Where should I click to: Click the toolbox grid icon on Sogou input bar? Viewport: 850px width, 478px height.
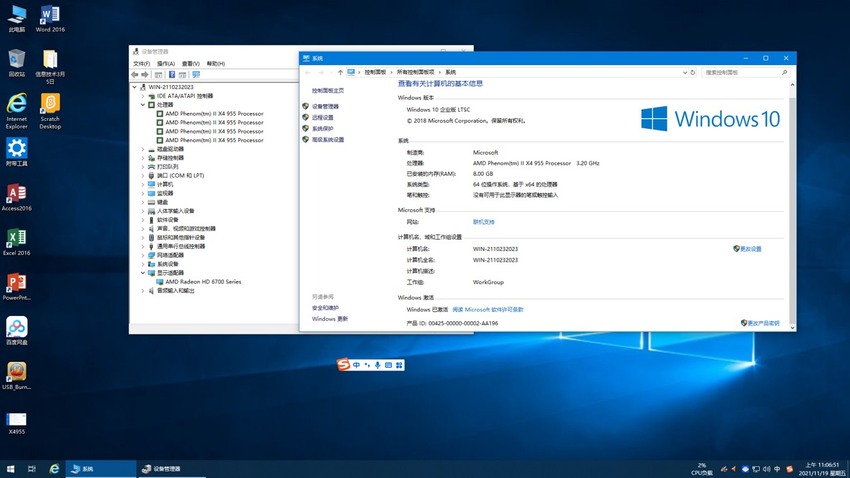[399, 365]
